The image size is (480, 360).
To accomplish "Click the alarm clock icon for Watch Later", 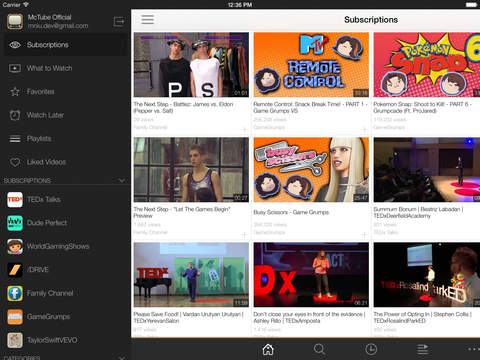I will click(15, 115).
